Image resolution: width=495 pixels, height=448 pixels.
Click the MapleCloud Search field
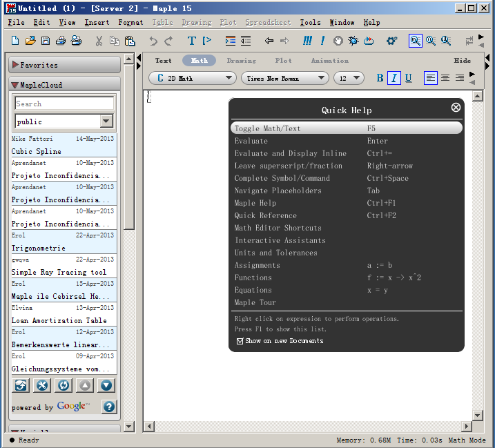pos(64,104)
